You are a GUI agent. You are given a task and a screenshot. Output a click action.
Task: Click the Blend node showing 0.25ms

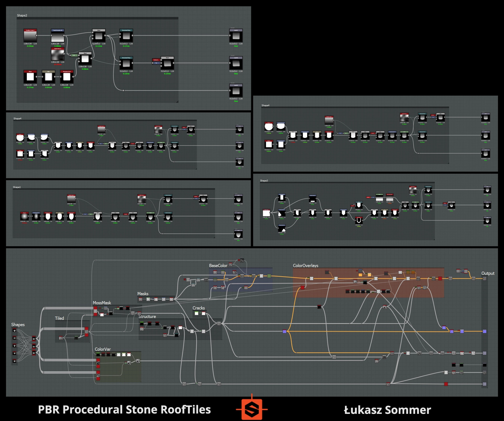tap(167, 63)
